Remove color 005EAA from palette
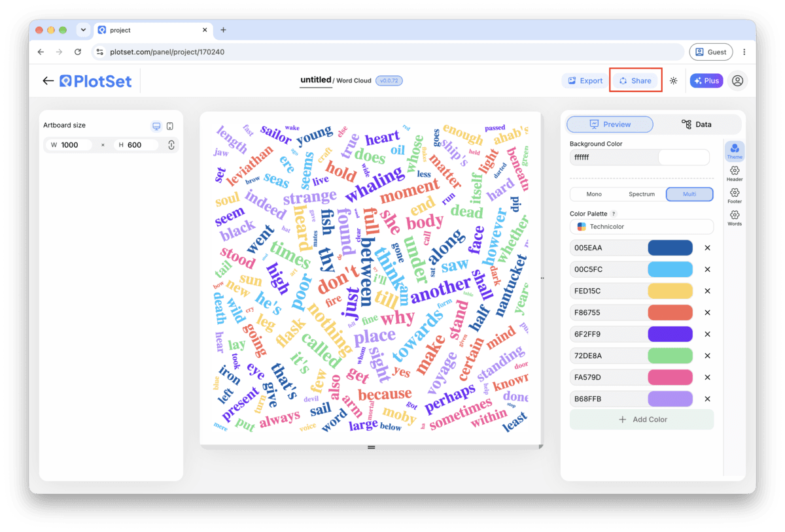Image resolution: width=785 pixels, height=532 pixels. [707, 248]
